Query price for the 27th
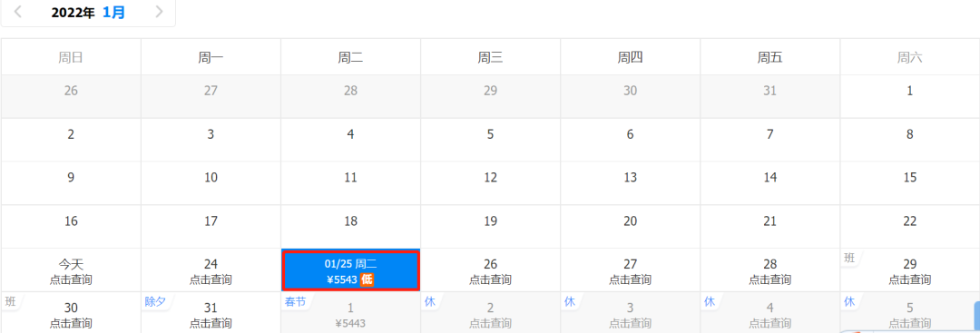The width and height of the screenshot is (980, 333). coord(630,279)
